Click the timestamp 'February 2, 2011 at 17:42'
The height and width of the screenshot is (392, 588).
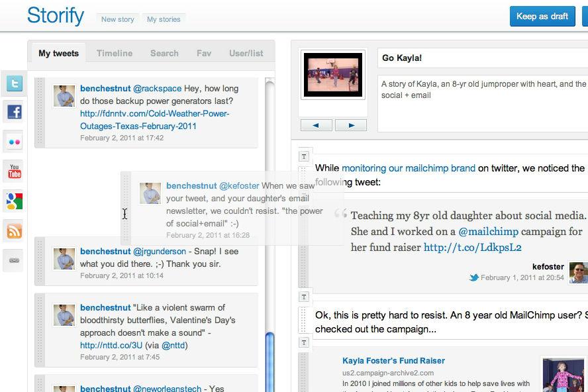pos(122,138)
